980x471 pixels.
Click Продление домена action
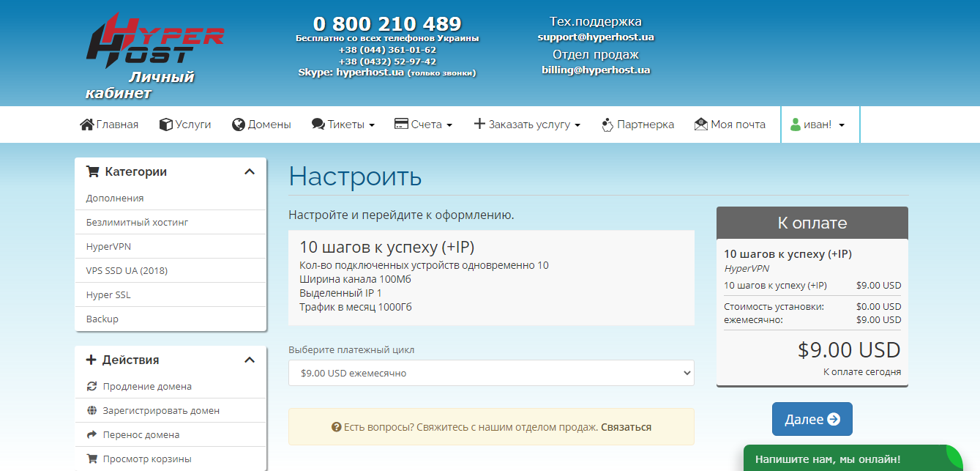(x=171, y=386)
